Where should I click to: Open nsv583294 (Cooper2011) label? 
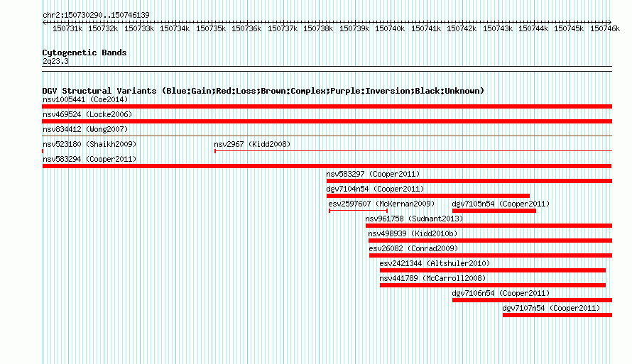coord(89,159)
